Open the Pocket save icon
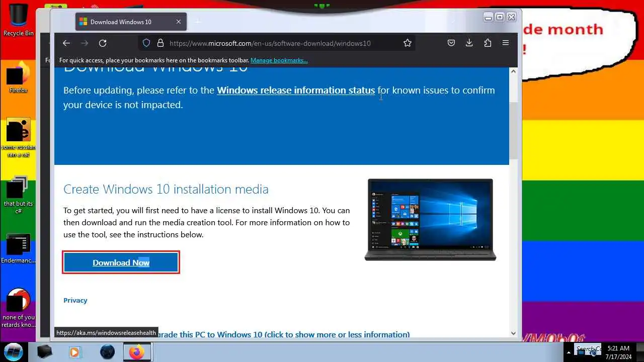644x362 pixels. click(451, 43)
